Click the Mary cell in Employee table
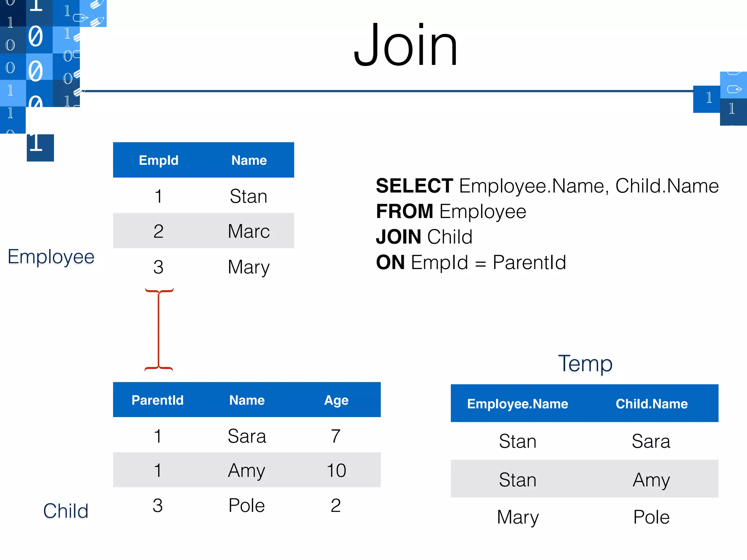747x560 pixels. (x=249, y=267)
